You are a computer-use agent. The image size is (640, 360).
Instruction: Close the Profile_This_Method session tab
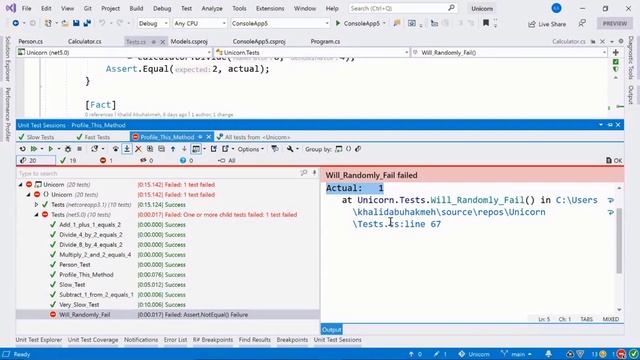point(209,137)
